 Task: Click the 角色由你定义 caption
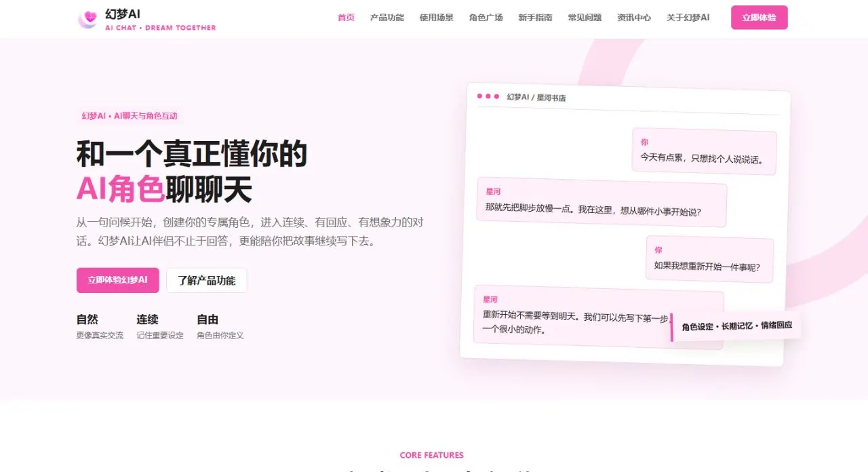220,335
